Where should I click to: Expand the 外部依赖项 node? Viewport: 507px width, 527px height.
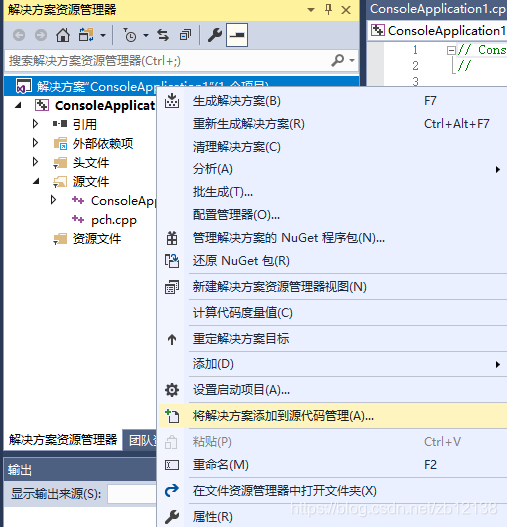(x=35, y=143)
